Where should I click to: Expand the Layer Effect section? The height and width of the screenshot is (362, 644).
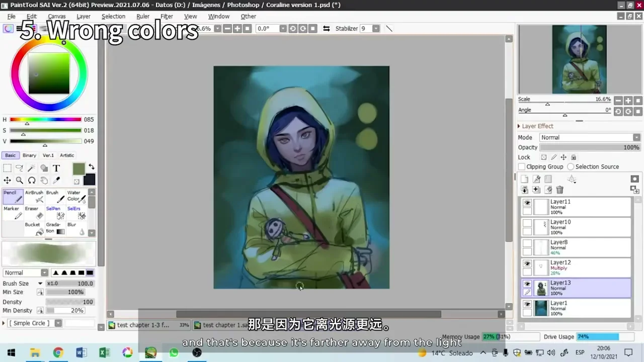click(x=519, y=126)
